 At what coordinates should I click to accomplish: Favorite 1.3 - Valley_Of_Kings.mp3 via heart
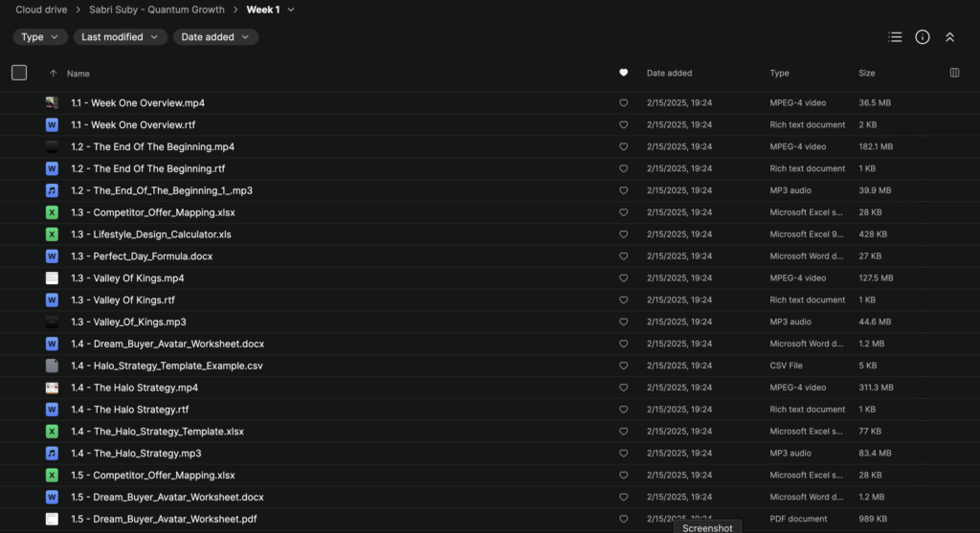pyautogui.click(x=623, y=322)
